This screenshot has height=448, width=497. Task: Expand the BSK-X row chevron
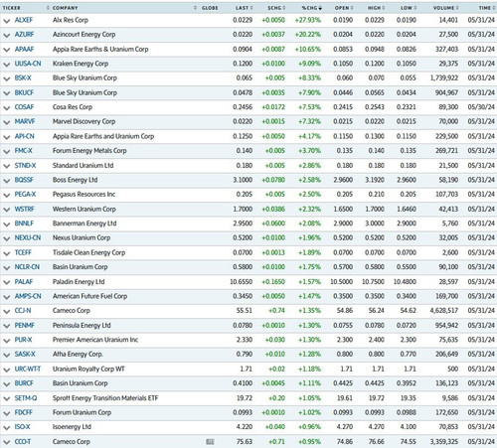pos(6,78)
